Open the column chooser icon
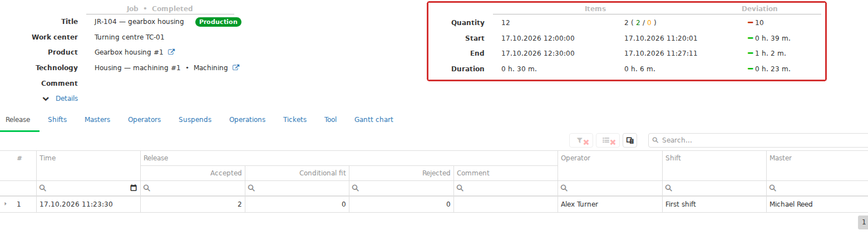 630,140
